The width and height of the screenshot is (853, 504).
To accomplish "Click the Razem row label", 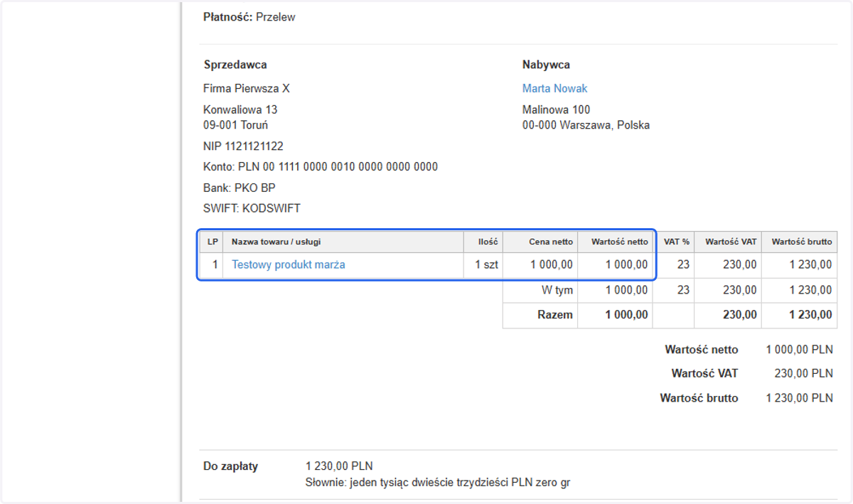I will pos(555,315).
